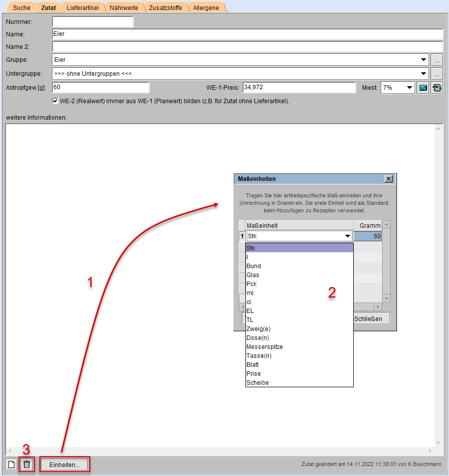Click the up arrow of the info scrollbar
This screenshot has width=449, height=476.
tap(438, 129)
